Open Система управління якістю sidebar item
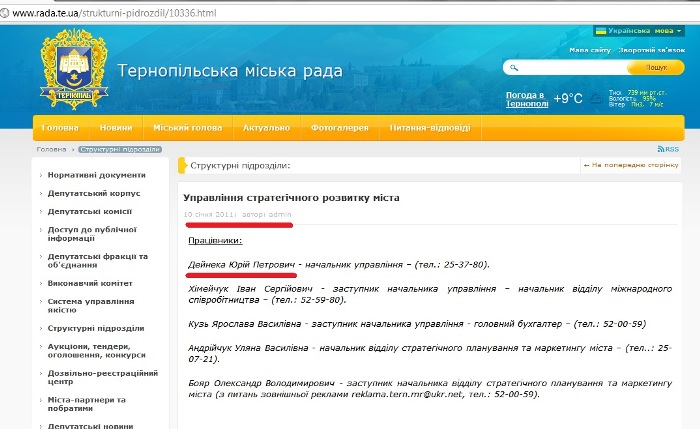The image size is (700, 429). (x=91, y=306)
